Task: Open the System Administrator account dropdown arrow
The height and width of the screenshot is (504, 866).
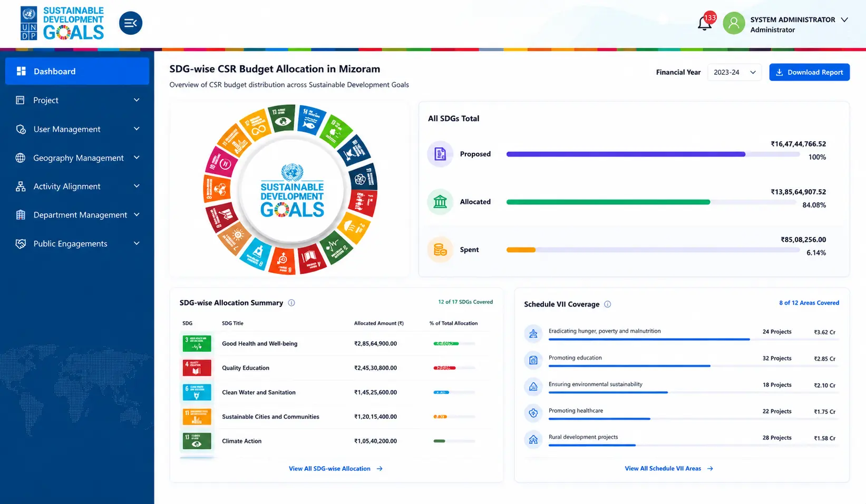Action: tap(844, 19)
